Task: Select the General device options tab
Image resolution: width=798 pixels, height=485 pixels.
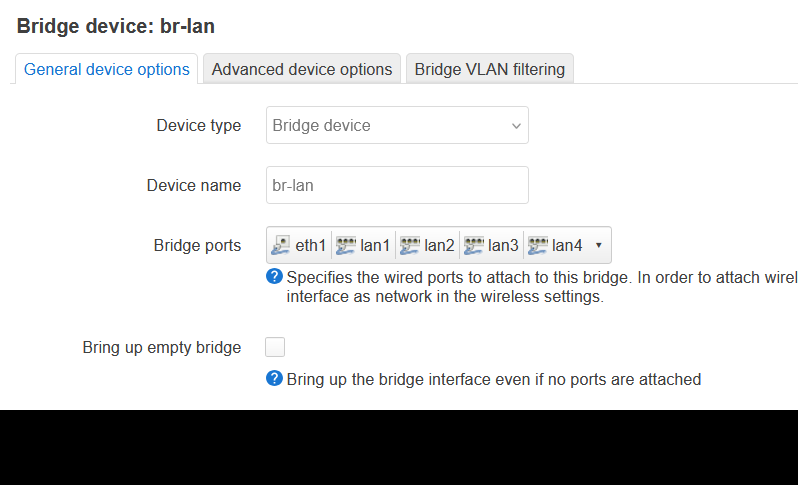Action: click(x=107, y=69)
